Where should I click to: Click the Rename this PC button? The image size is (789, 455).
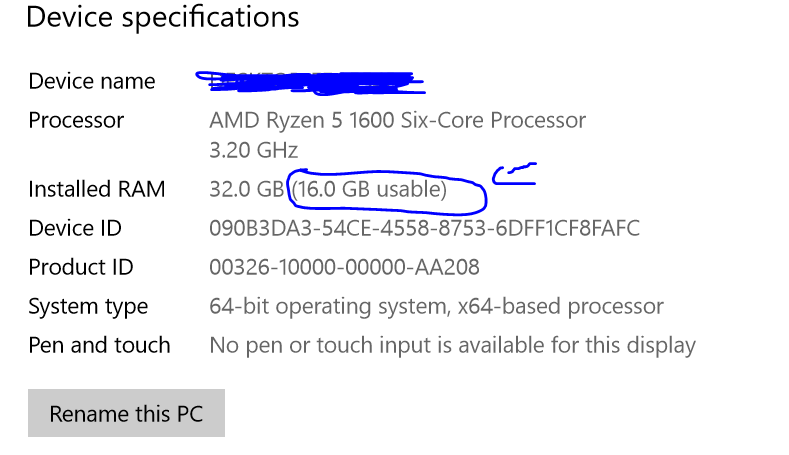[x=126, y=413]
